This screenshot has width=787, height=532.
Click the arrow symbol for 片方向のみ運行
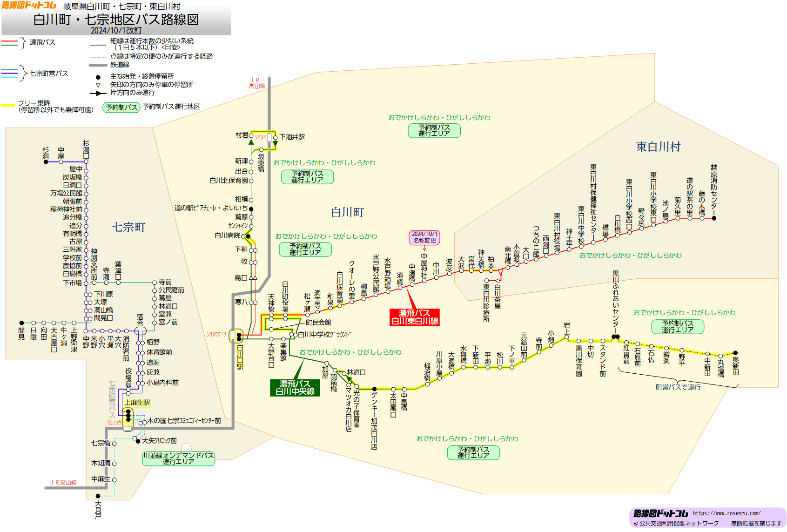point(98,93)
